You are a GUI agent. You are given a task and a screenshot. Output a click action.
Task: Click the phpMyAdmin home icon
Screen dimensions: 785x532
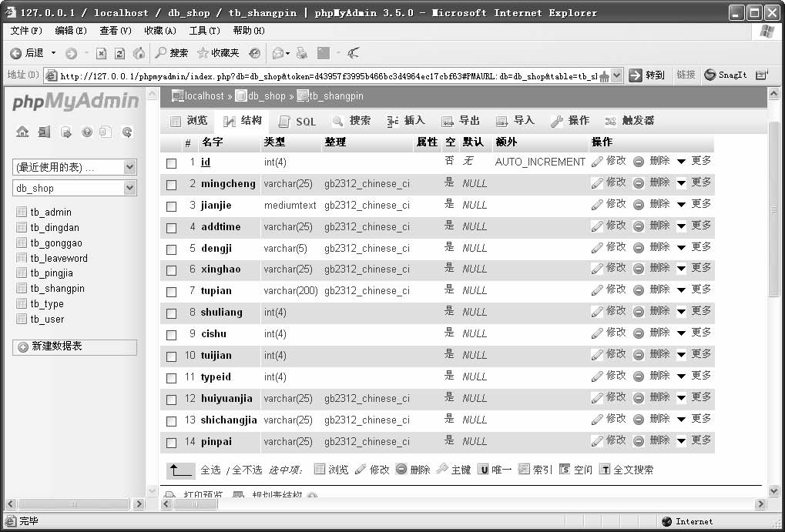(x=22, y=132)
